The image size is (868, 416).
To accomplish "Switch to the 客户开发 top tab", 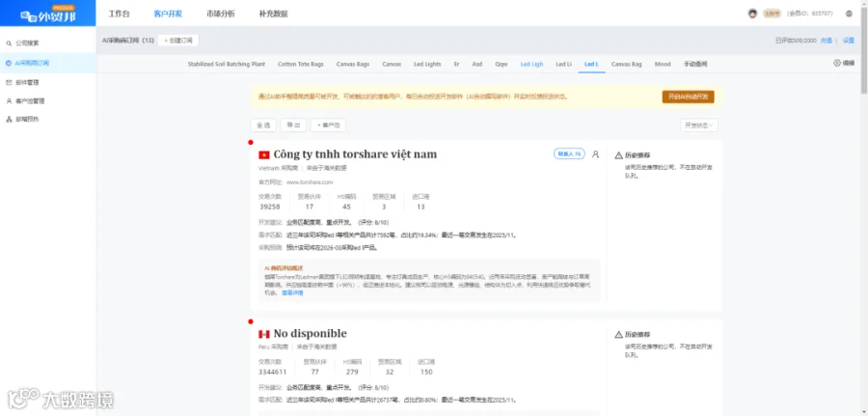I will coord(168,14).
